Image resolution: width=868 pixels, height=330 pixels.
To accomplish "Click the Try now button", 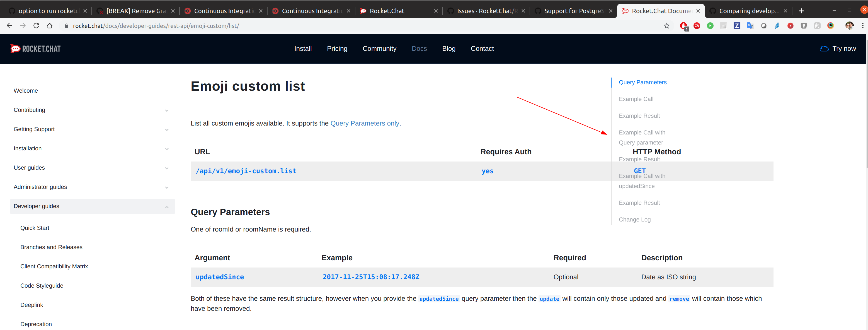I will click(x=838, y=49).
